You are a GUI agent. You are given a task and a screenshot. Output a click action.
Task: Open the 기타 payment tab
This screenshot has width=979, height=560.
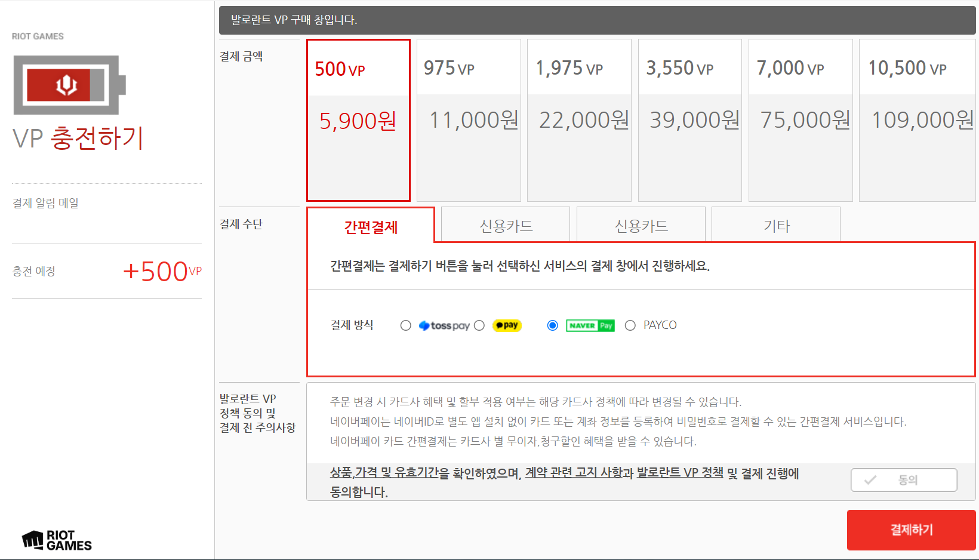point(775,226)
